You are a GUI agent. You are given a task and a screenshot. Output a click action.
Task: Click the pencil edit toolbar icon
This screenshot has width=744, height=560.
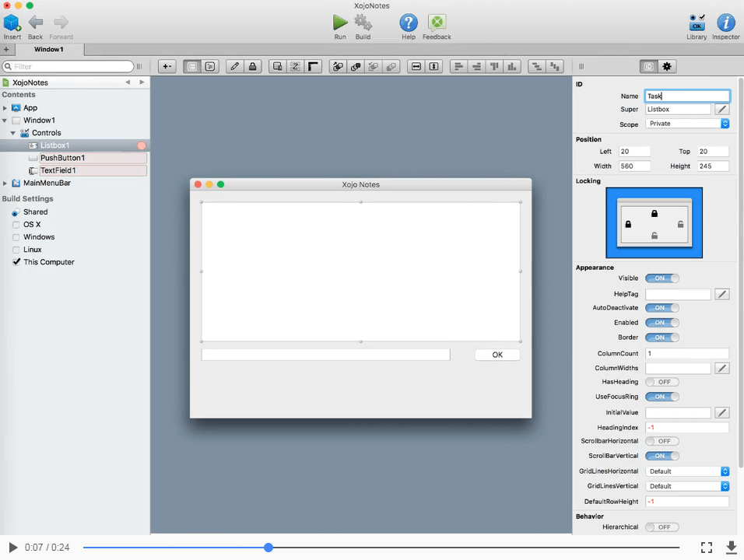pyautogui.click(x=235, y=66)
